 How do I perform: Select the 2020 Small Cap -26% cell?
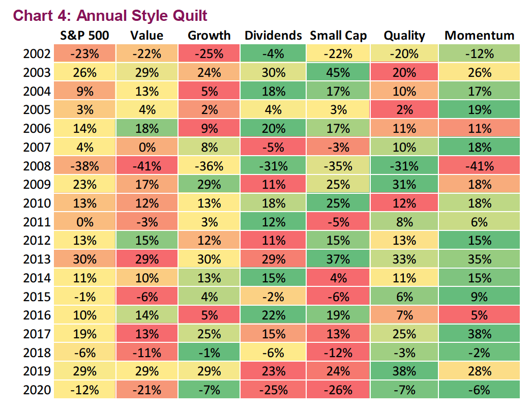pyautogui.click(x=338, y=390)
